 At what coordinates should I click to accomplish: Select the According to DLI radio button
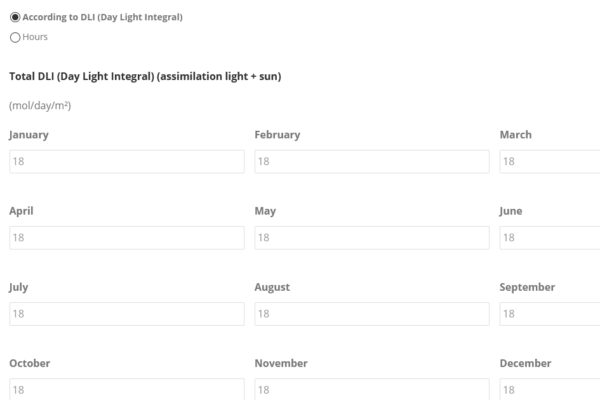15,17
